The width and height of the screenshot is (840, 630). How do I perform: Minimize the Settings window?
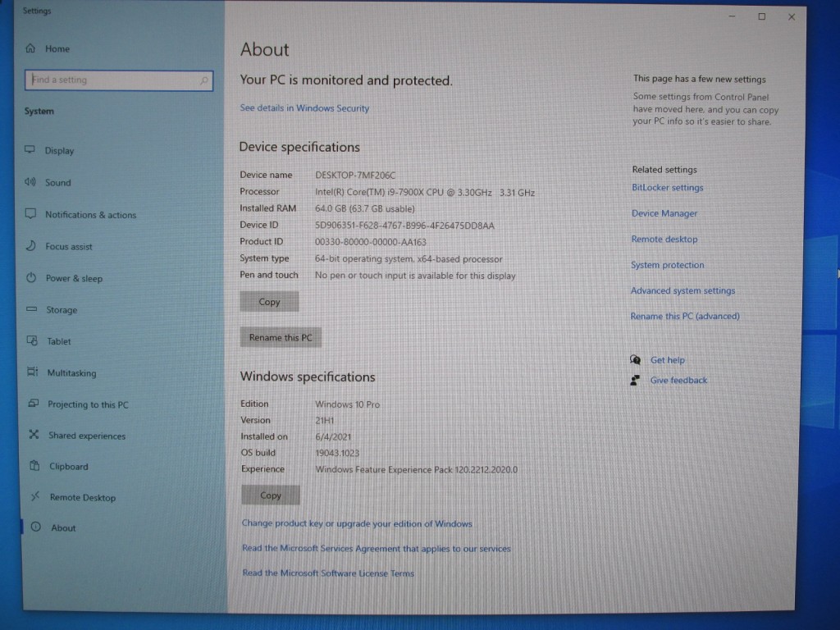(x=732, y=16)
